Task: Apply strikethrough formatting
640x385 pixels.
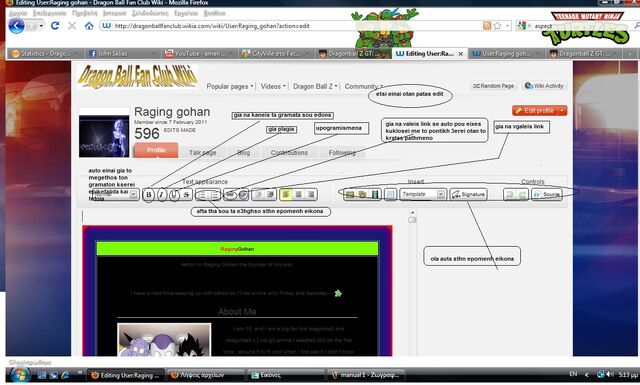Action: coord(187,195)
